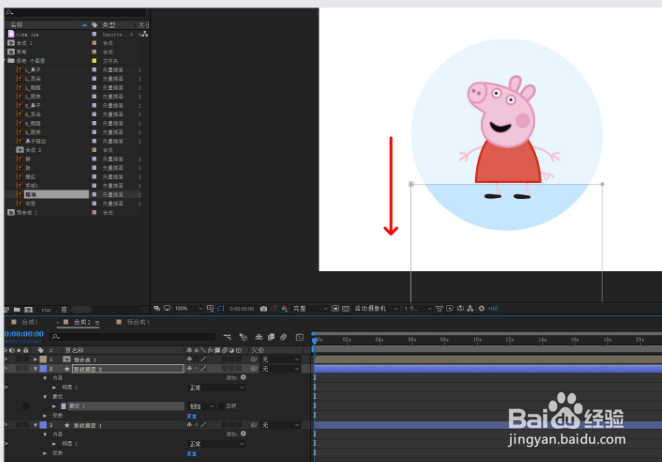
Task: Open the mask mode dropdown for mask 1
Action: 201,406
